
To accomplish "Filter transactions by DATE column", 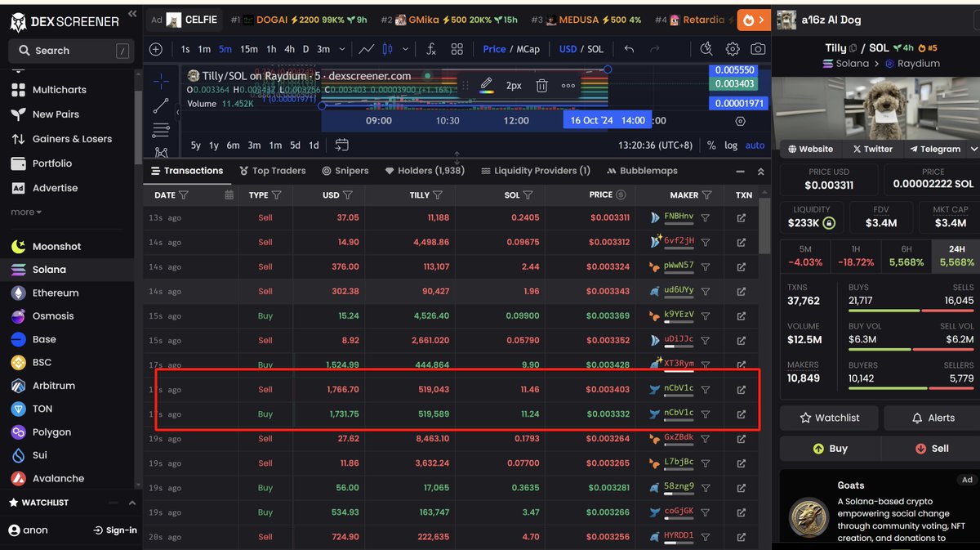I will coord(183,195).
